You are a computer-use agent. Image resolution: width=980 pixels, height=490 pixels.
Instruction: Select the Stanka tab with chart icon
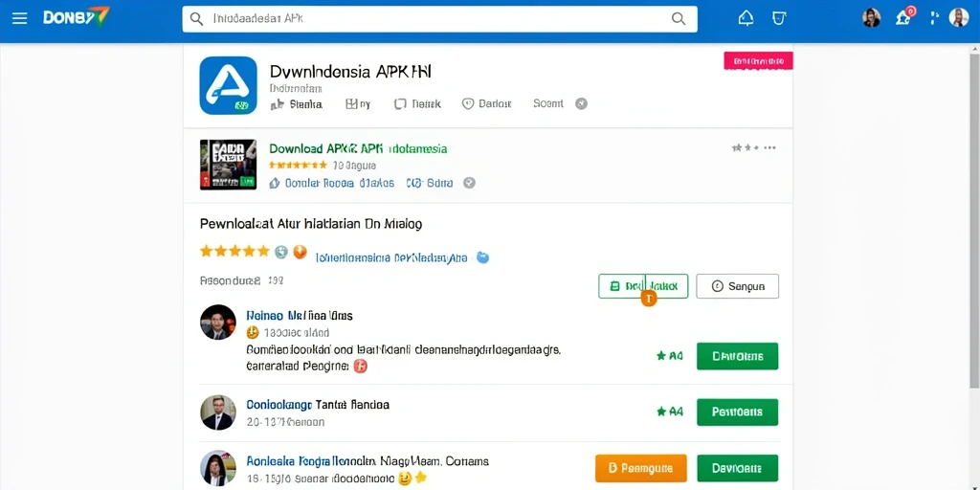296,103
